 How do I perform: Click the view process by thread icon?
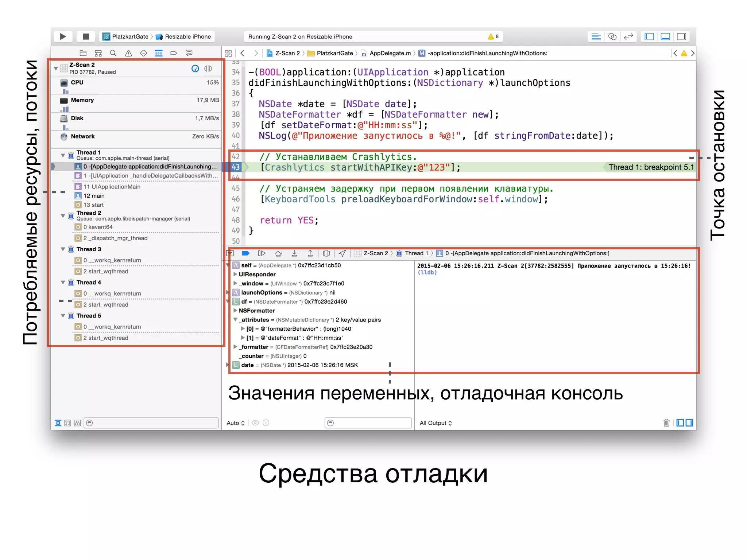208,69
